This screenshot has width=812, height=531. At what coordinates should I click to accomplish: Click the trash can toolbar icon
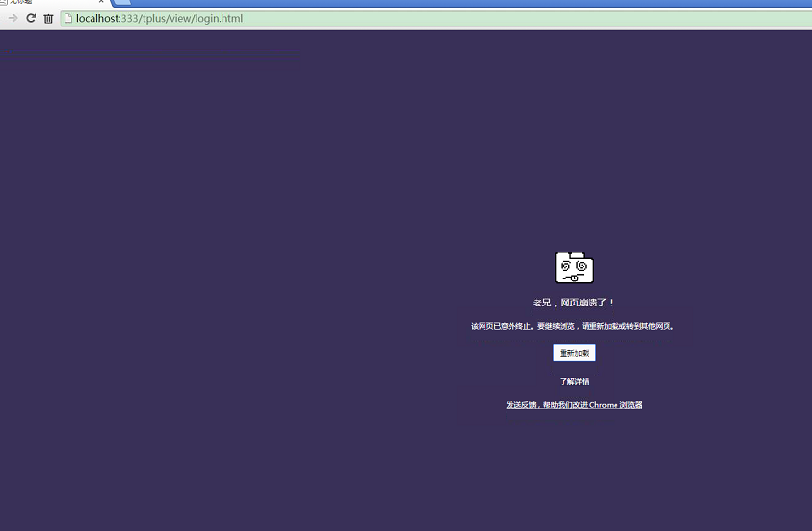point(48,19)
